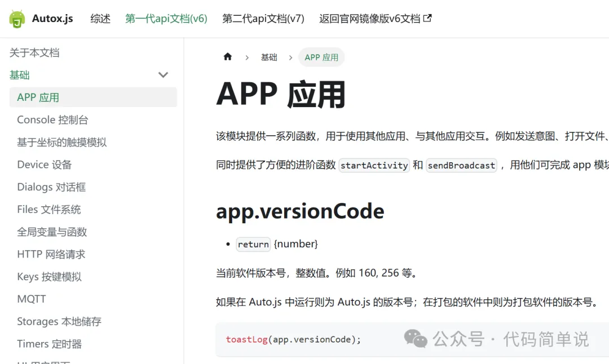The image size is (609, 364).
Task: Open Files 文件系统 sidebar page
Action: 49,210
